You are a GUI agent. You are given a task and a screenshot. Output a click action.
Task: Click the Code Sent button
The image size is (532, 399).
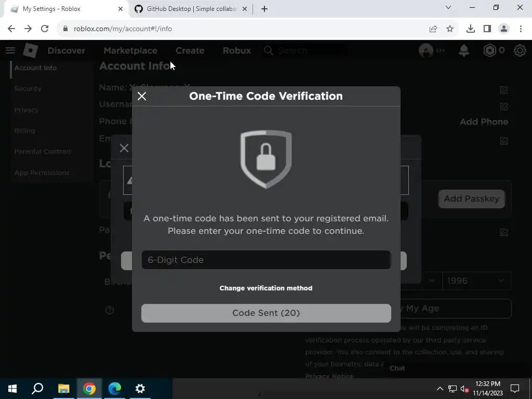266,313
